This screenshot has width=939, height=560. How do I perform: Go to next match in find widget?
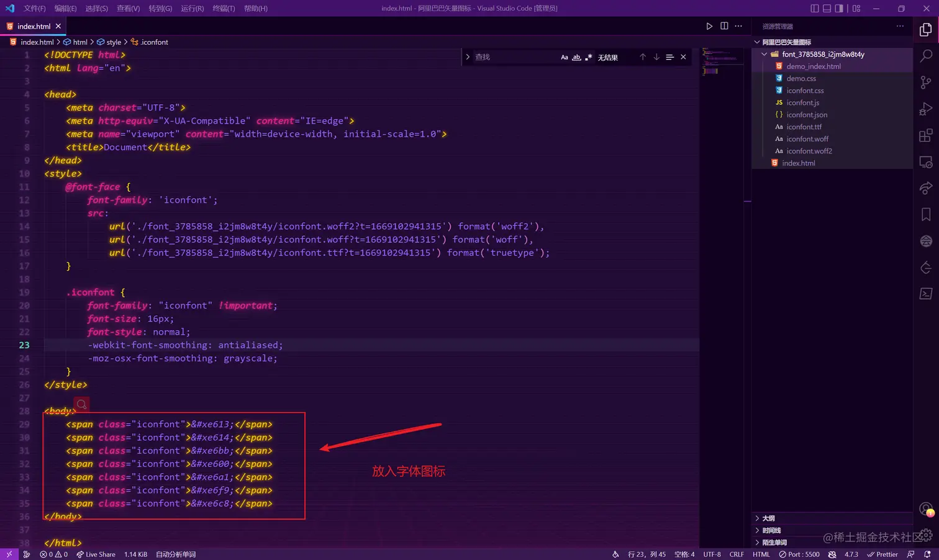(x=656, y=57)
